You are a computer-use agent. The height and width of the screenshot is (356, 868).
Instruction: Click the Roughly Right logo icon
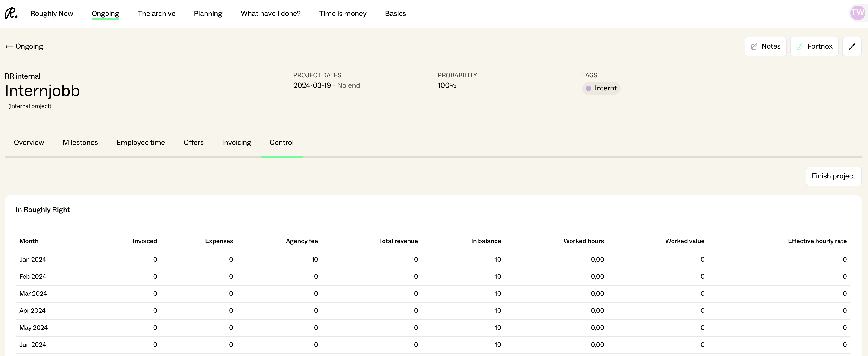(11, 13)
